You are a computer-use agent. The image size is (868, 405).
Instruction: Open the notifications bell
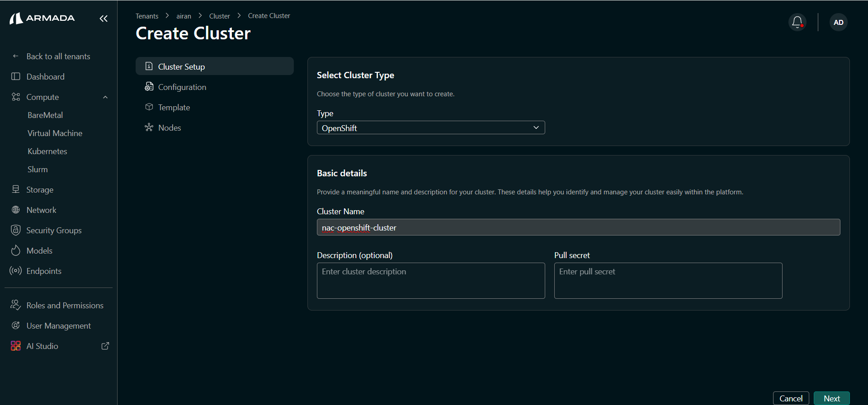pyautogui.click(x=797, y=22)
